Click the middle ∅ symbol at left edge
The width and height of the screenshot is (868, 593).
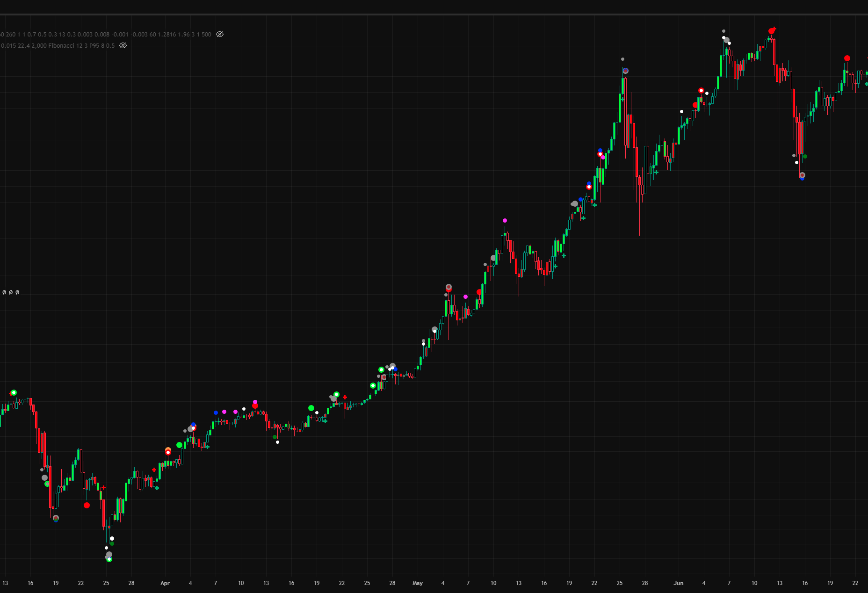pos(11,292)
